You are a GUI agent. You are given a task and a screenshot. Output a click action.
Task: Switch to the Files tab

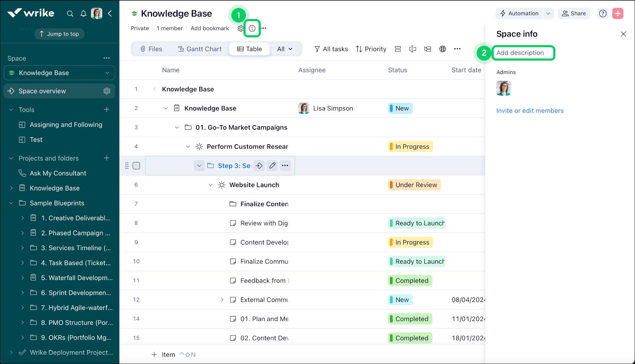(x=151, y=49)
